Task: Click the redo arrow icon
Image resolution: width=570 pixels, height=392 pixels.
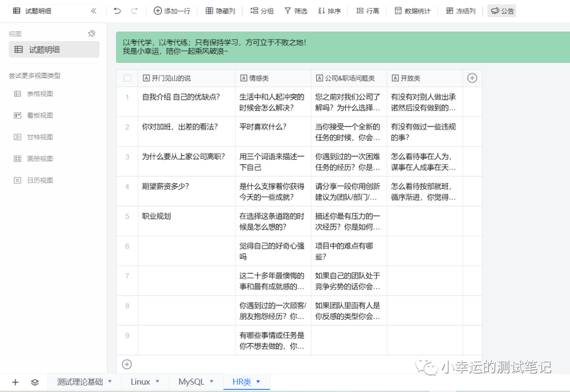Action: pos(134,11)
